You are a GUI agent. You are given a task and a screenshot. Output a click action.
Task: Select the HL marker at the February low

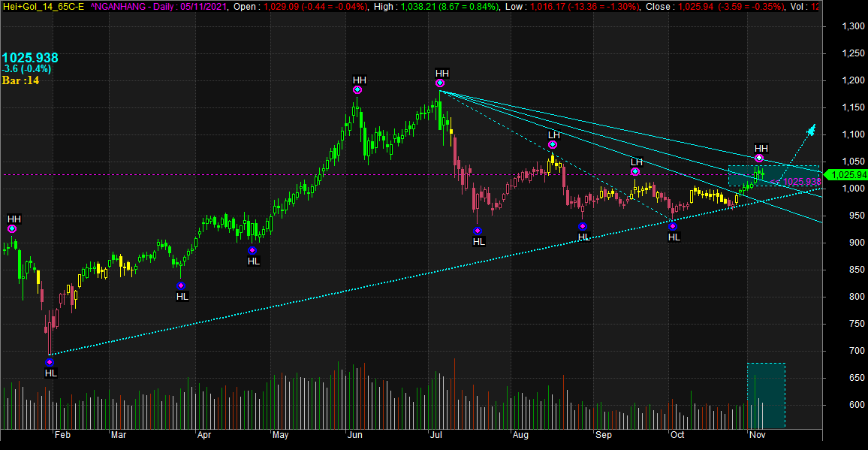(50, 362)
